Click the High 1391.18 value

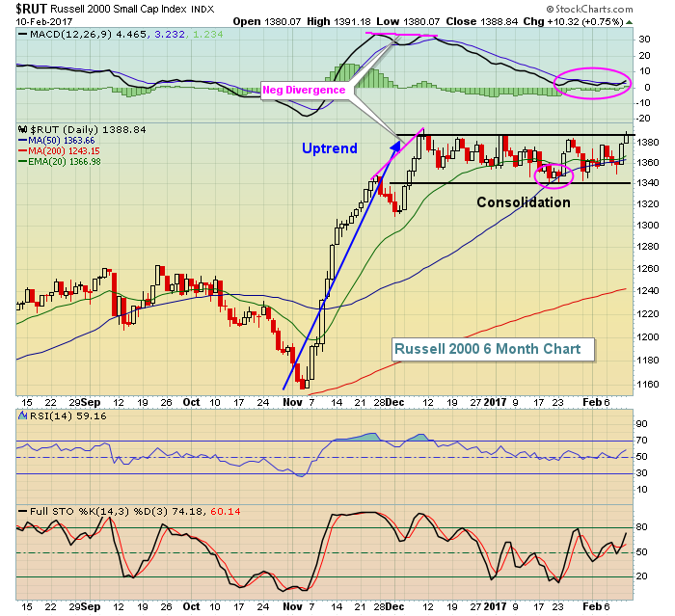click(x=339, y=21)
